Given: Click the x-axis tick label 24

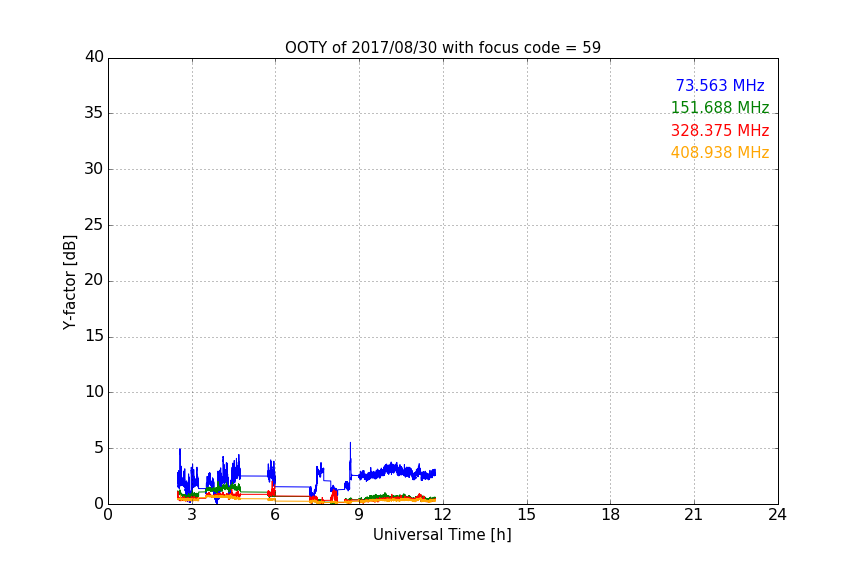Looking at the screenshot, I should [x=777, y=515].
